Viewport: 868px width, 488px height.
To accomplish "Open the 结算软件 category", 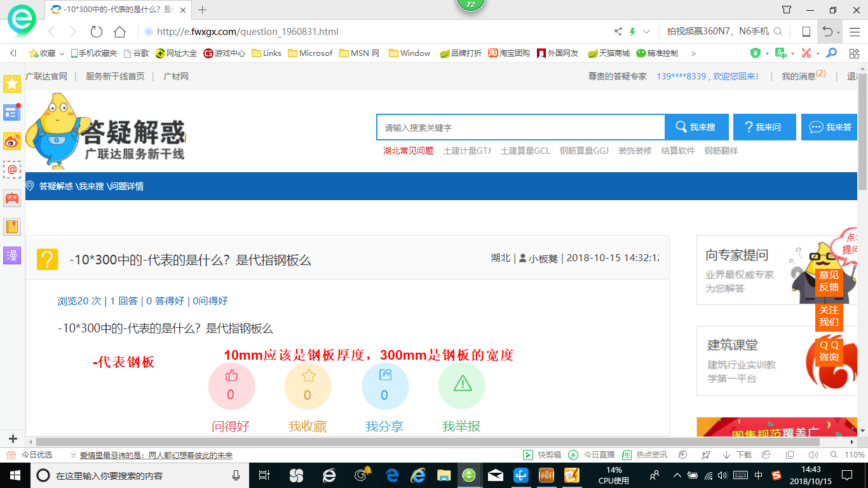I will pos(678,151).
